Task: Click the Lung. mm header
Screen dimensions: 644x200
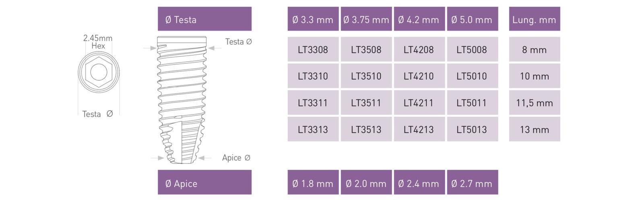Action: point(535,19)
